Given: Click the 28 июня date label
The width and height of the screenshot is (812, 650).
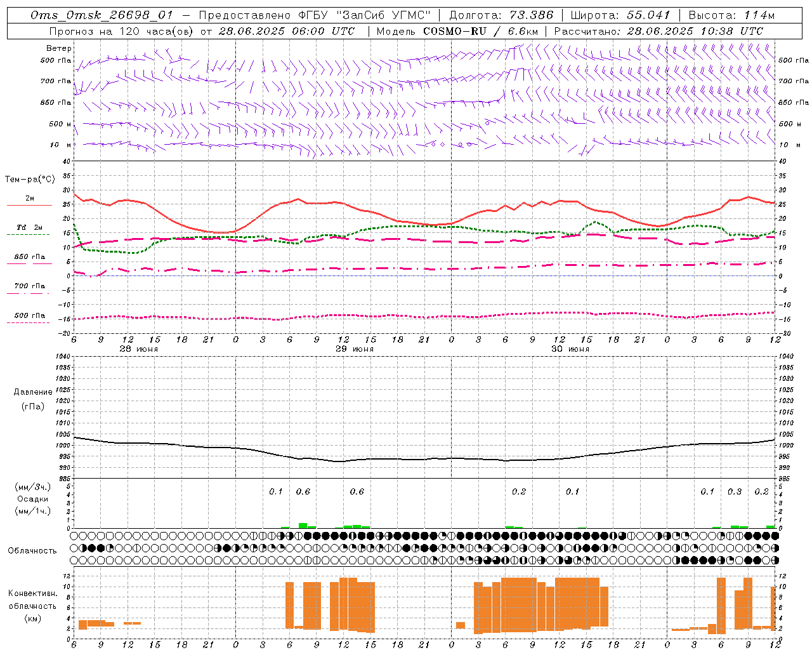Looking at the screenshot, I should pos(139,349).
